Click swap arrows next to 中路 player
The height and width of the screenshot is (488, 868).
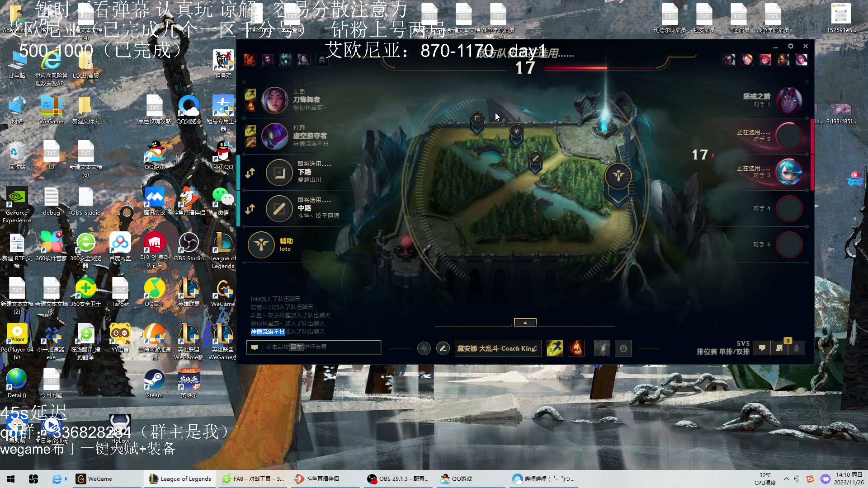pos(250,209)
